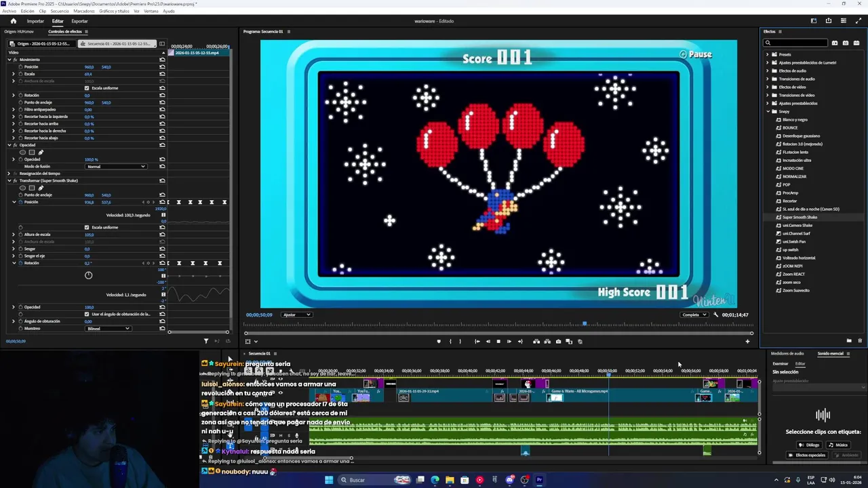
Task: Export frame with the camera icon
Action: (558, 342)
